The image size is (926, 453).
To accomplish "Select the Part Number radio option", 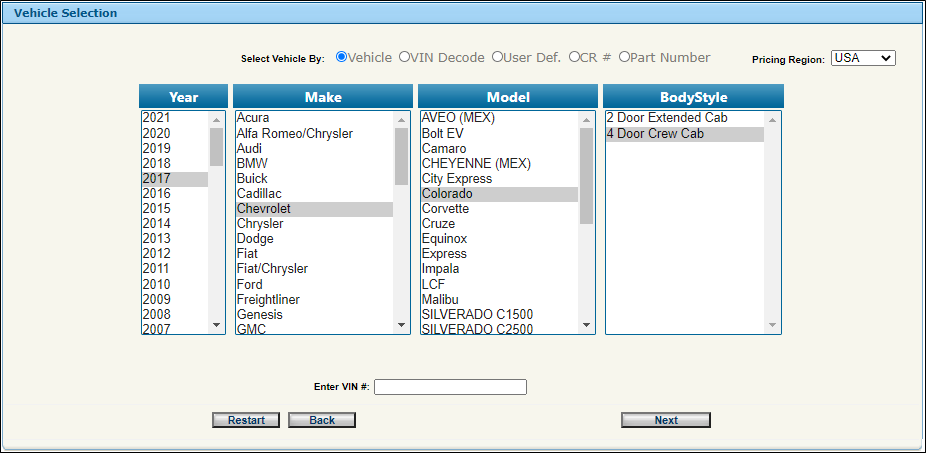I will pyautogui.click(x=624, y=57).
